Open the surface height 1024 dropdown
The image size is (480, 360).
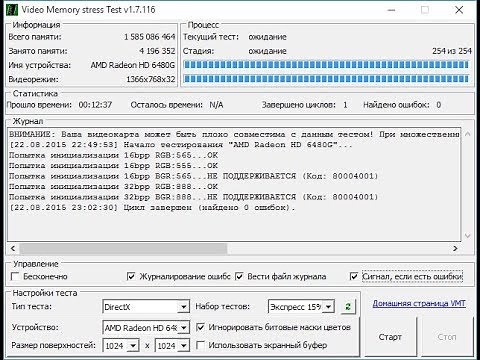click(x=184, y=346)
